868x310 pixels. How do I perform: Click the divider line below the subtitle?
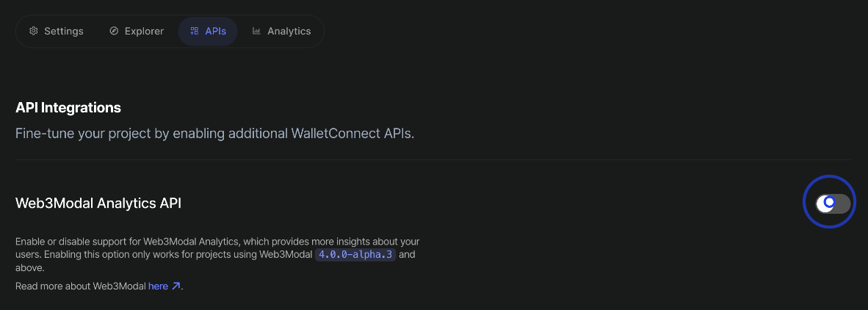[x=433, y=159]
